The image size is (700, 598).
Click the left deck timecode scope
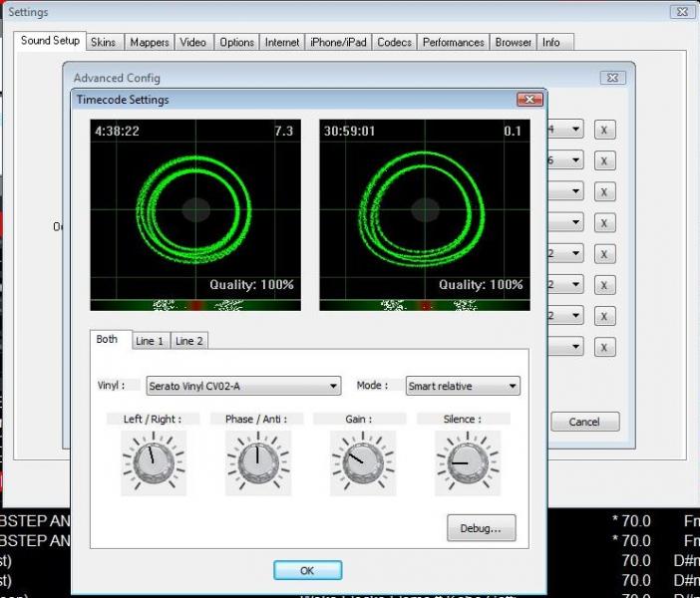tap(195, 208)
